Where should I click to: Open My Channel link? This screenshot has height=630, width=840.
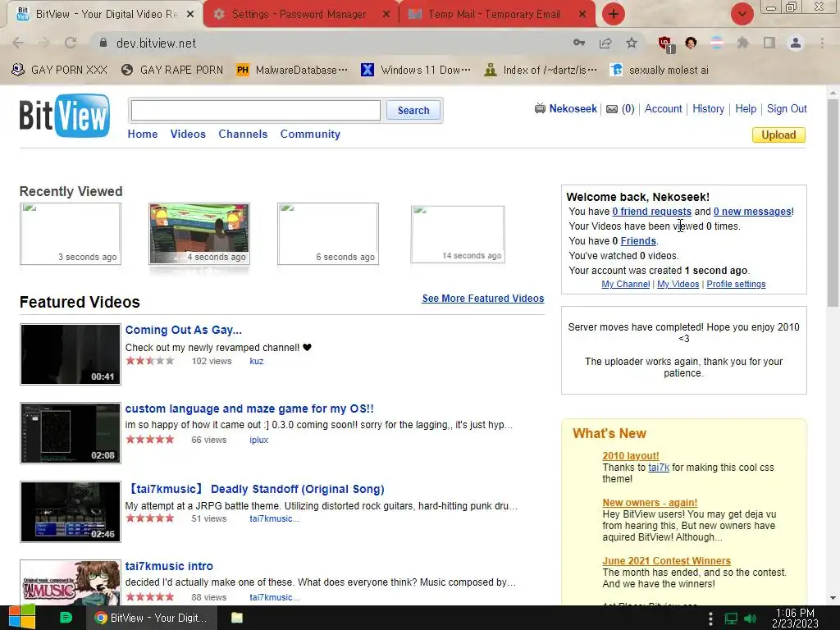click(x=626, y=285)
